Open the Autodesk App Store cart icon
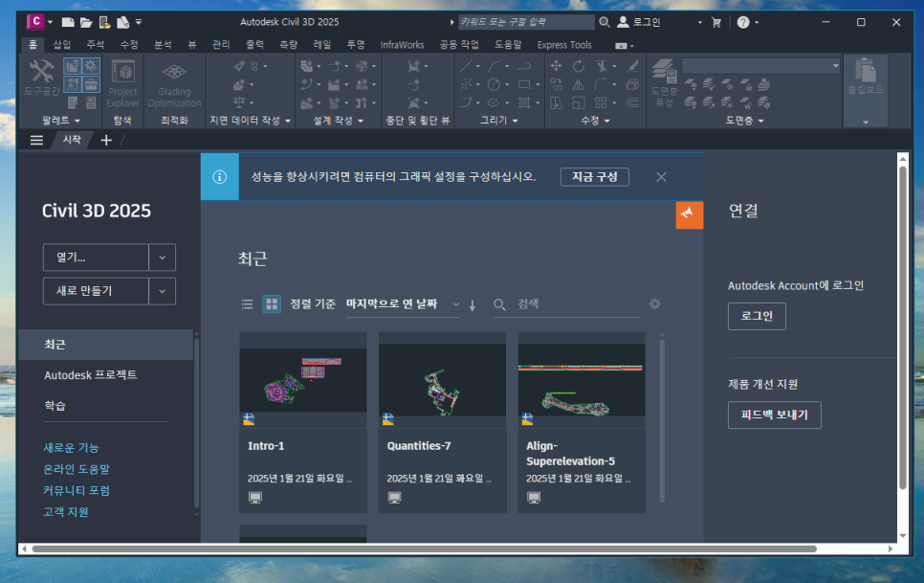 click(x=716, y=22)
